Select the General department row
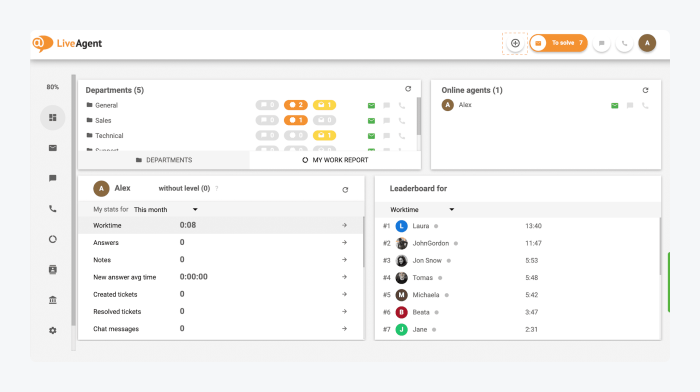Viewport: 700px width, 392px height. point(248,105)
